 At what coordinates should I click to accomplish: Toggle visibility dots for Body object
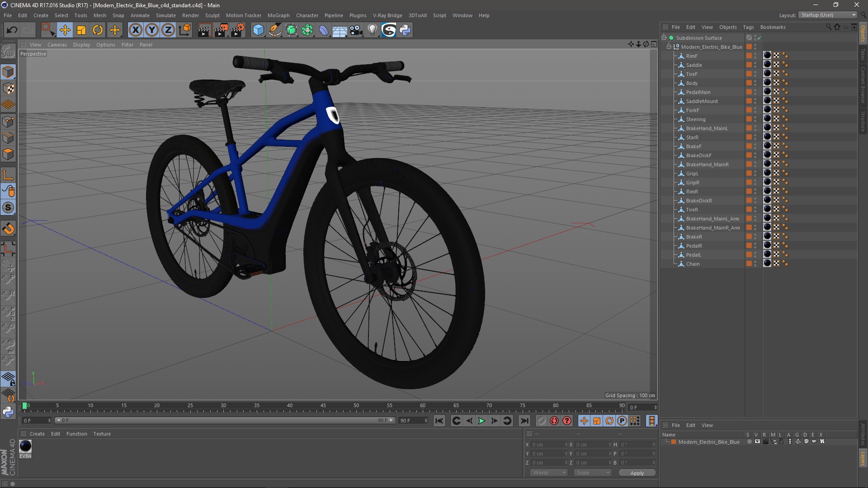(x=755, y=83)
